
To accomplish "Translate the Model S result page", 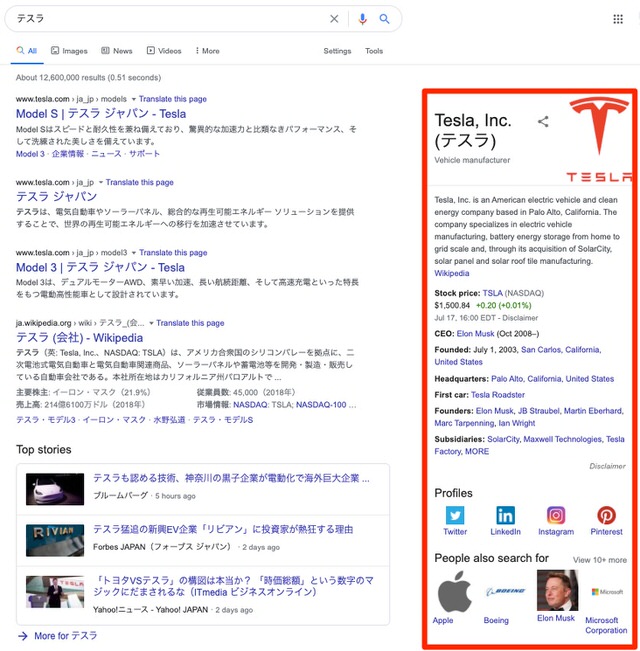I will tap(173, 99).
